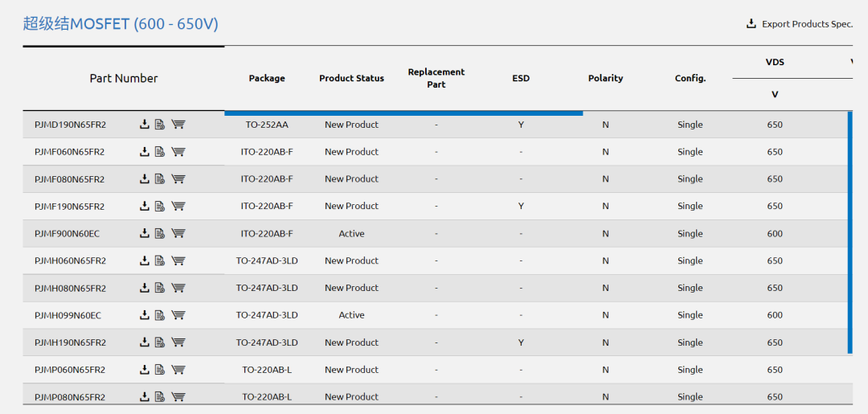Click the blue vertical scrollbar
868x414 pixels.
tap(850, 233)
